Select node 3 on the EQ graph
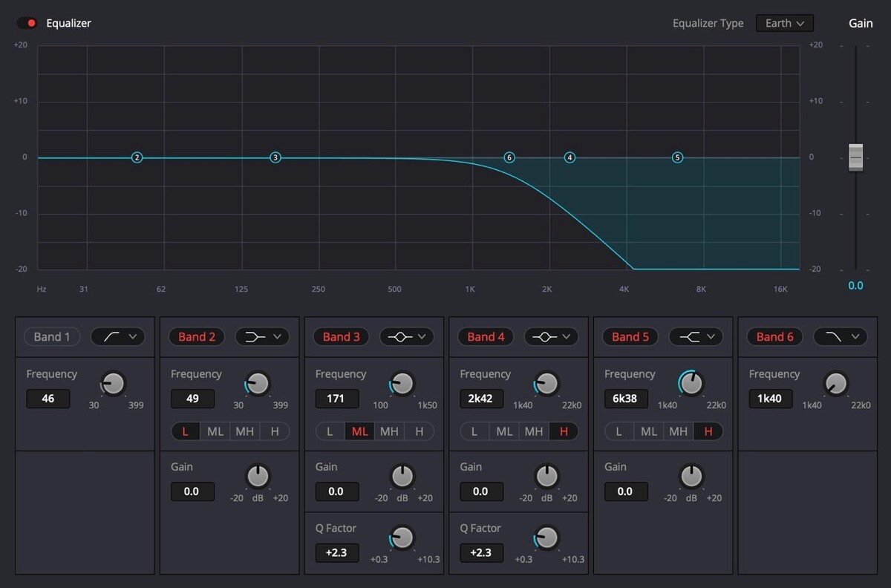891x588 pixels. (275, 157)
